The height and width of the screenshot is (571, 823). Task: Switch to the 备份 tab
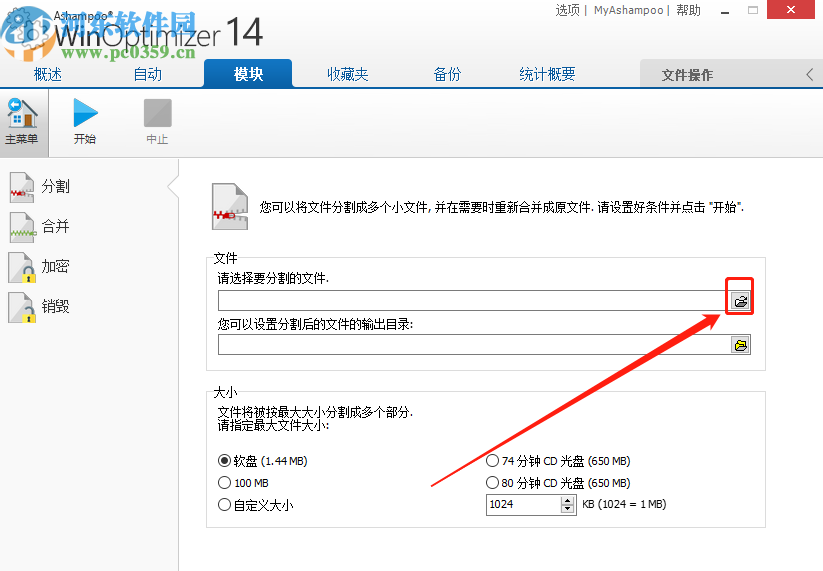(x=447, y=74)
